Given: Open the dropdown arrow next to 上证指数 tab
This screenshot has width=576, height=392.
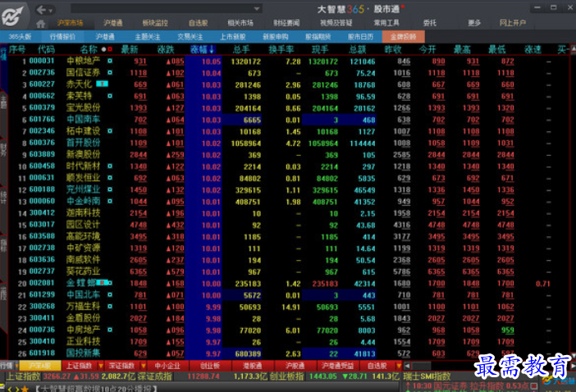Looking at the screenshot, I should (x=100, y=366).
